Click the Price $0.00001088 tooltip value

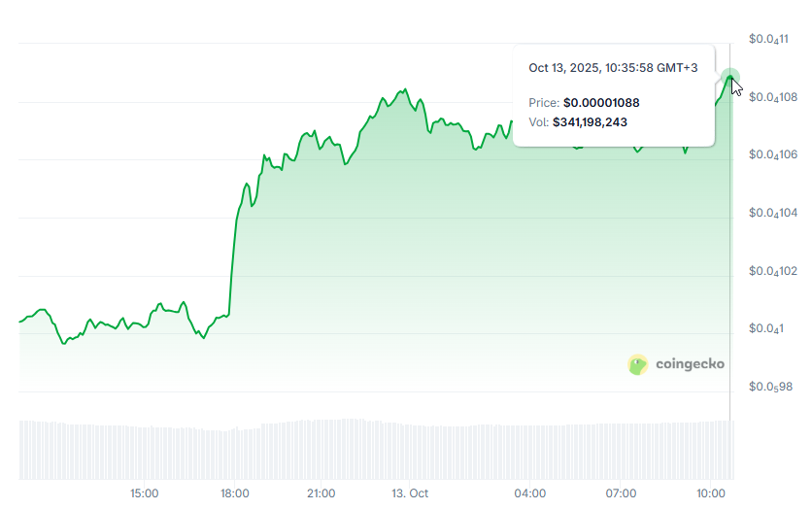click(x=601, y=102)
